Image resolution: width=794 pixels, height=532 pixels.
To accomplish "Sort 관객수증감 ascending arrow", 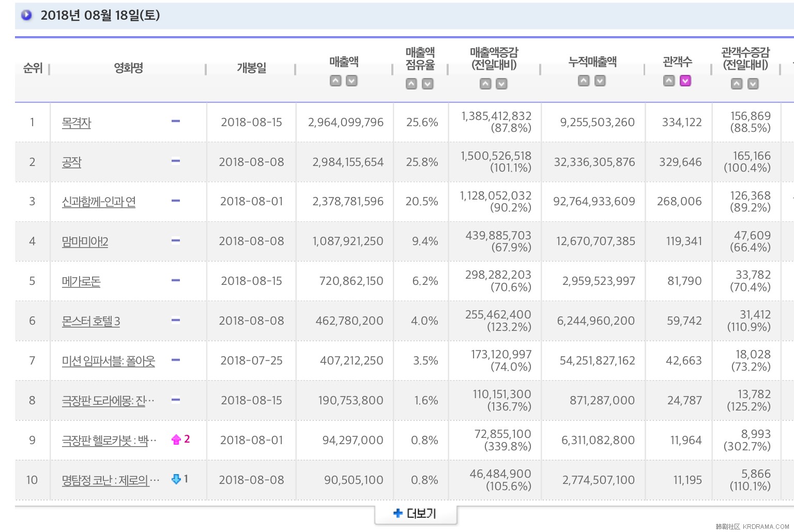I will click(737, 84).
